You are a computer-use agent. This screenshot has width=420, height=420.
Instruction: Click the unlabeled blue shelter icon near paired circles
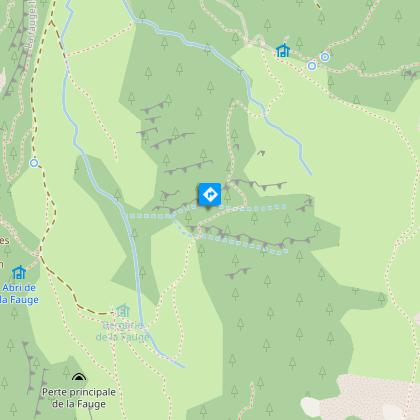point(283,51)
